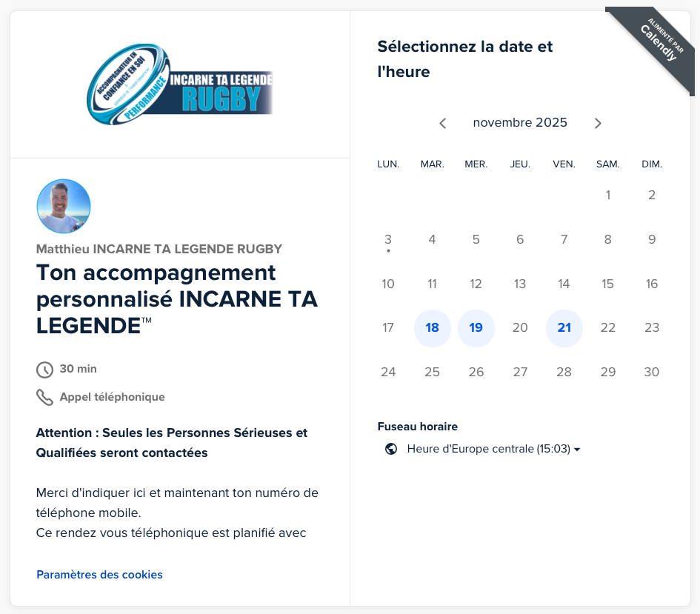Click the date 20 in calendar
The width and height of the screenshot is (700, 614).
520,328
